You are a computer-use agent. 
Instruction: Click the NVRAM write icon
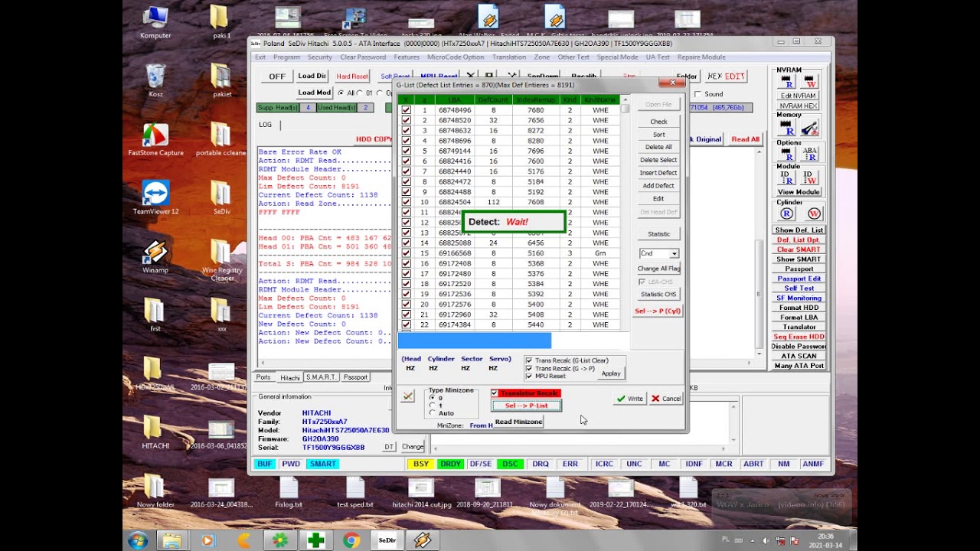click(810, 82)
